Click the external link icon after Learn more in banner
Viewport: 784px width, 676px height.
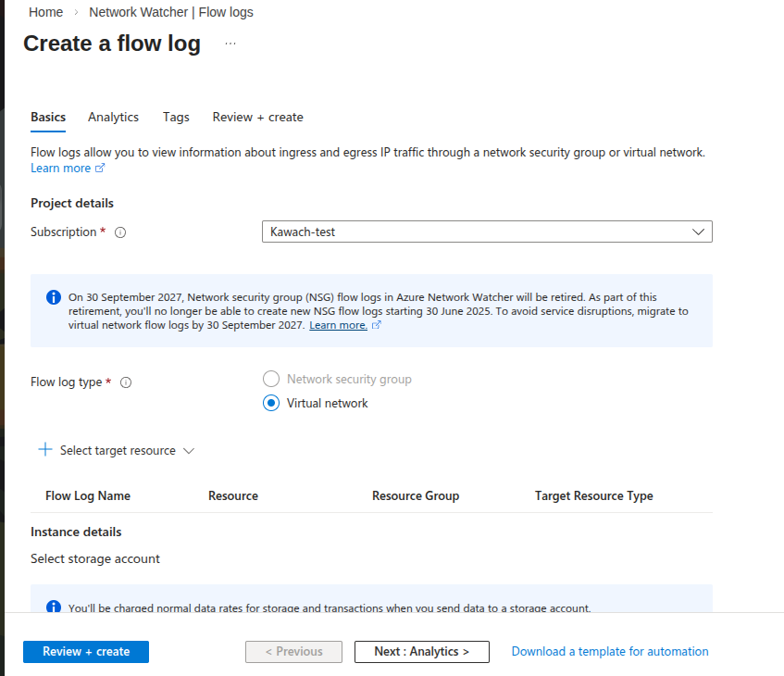[377, 324]
